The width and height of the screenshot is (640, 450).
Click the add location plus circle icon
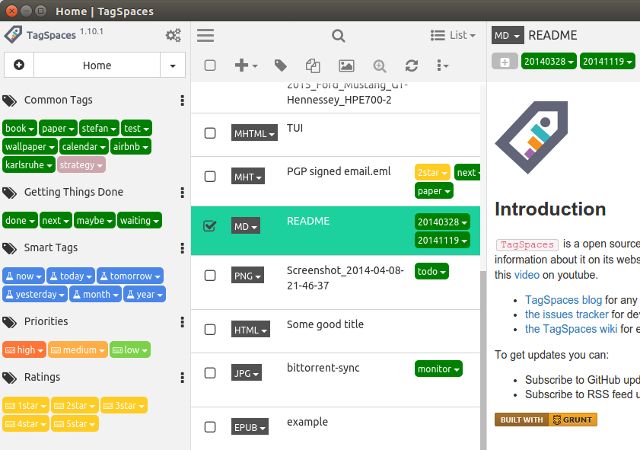tap(19, 65)
